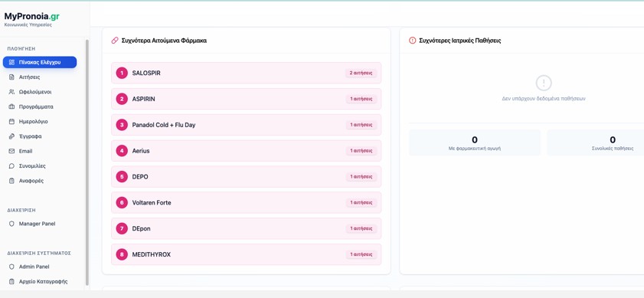Click the Voltaren Forte request count badge
The width and height of the screenshot is (644, 298).
361,203
